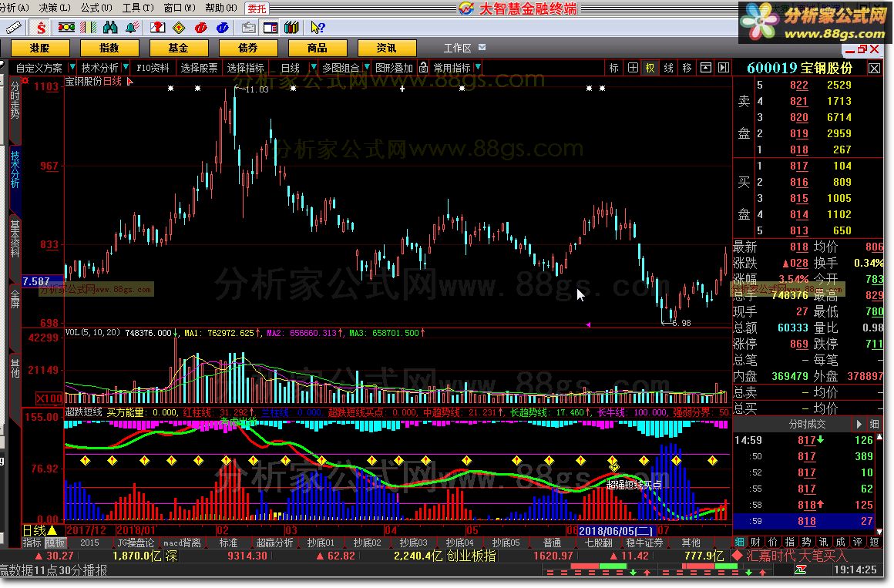The width and height of the screenshot is (894, 588).
Task: Click the blue circular info icon
Action: click(x=223, y=27)
